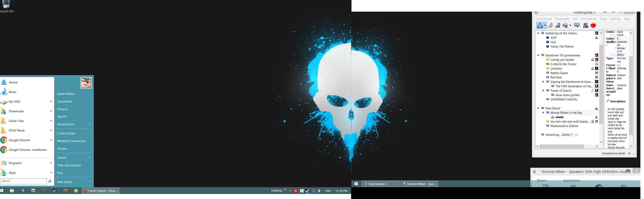Open Firefox pinned taskbar icon
The width and height of the screenshot is (644, 199).
click(65, 191)
